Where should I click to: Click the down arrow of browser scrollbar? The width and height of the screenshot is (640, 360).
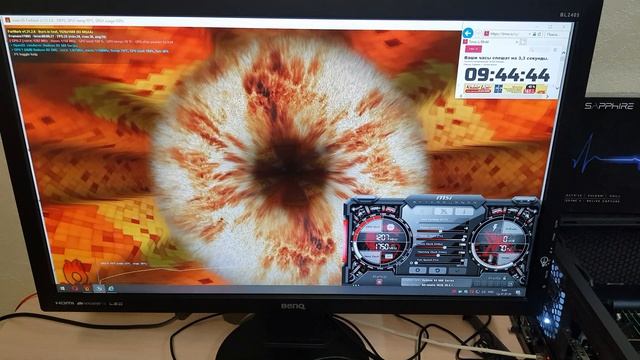[x=557, y=89]
